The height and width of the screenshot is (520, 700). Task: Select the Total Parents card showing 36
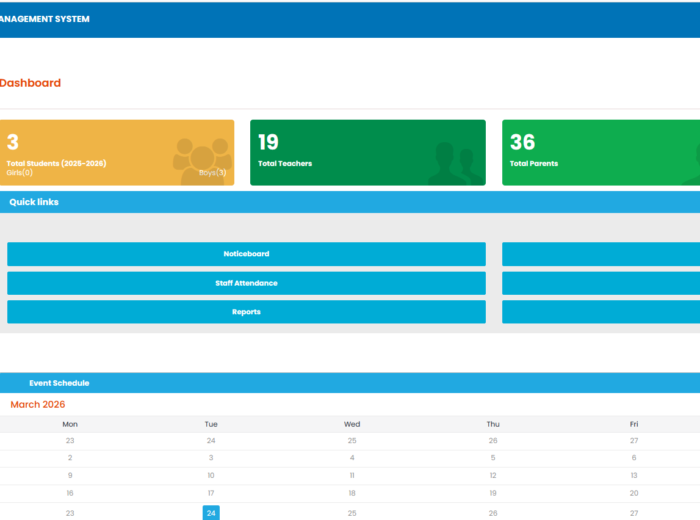pyautogui.click(x=600, y=153)
